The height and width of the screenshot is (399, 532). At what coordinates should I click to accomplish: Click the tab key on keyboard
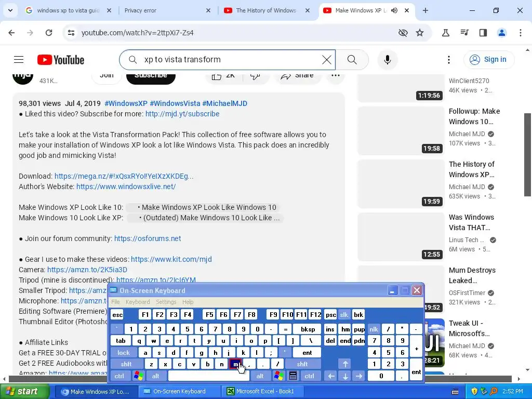121,341
